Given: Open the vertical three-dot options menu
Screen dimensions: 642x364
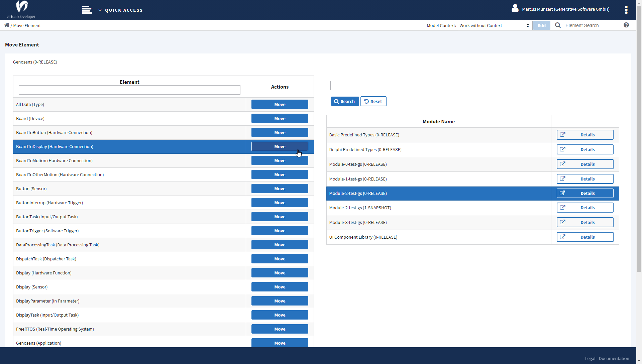Looking at the screenshot, I should point(626,10).
